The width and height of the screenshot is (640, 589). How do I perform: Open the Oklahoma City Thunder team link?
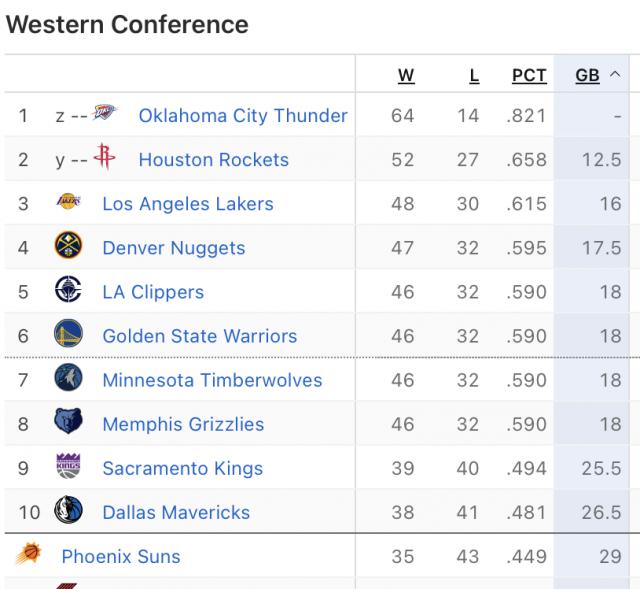[243, 115]
